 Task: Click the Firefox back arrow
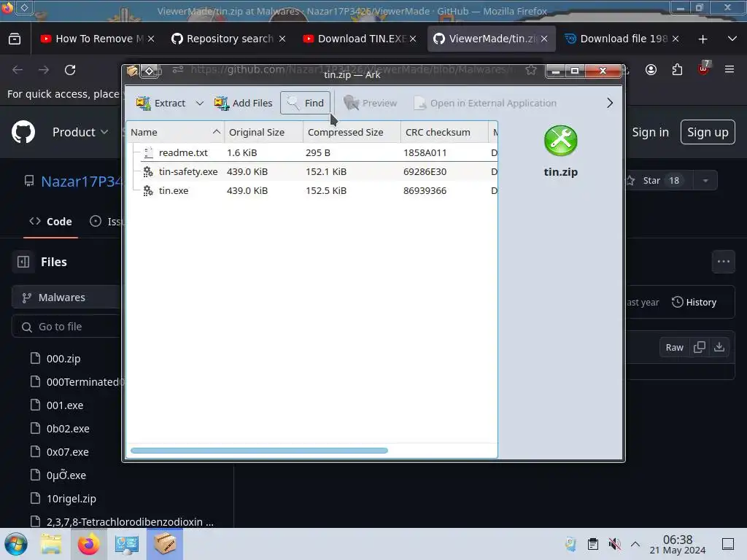pyautogui.click(x=18, y=70)
